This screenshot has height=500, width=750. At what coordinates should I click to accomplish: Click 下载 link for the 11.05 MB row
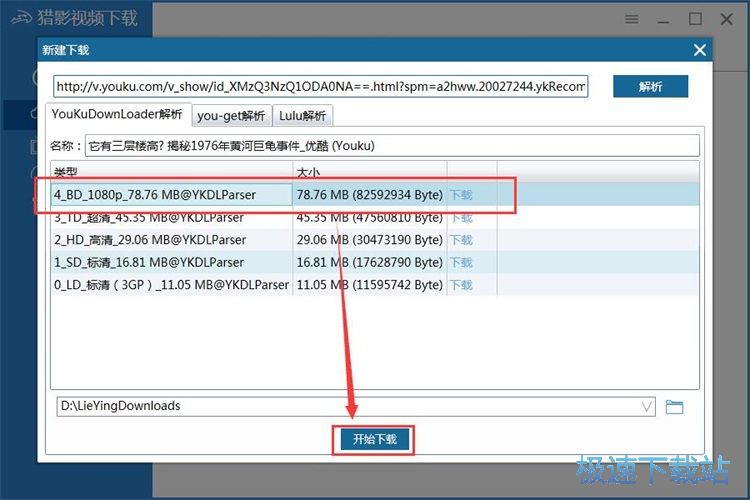tap(460, 285)
